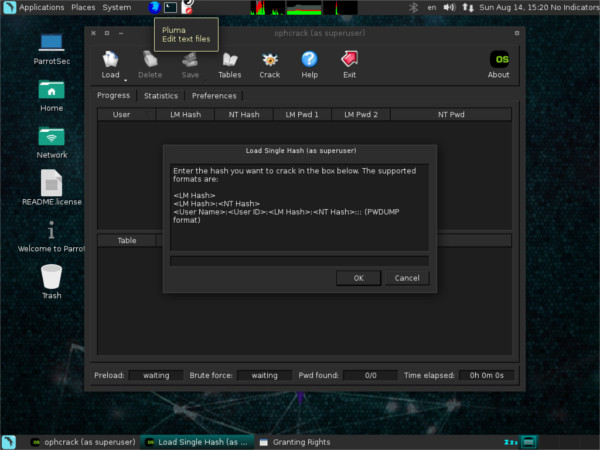Sort by the User column header
This screenshot has height=450, width=600.
[x=127, y=114]
